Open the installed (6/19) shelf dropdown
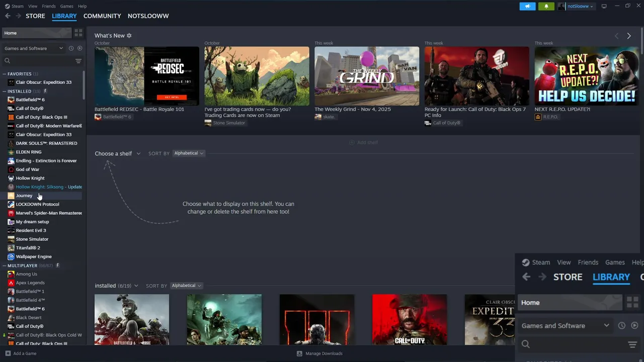644x362 pixels. click(x=116, y=286)
